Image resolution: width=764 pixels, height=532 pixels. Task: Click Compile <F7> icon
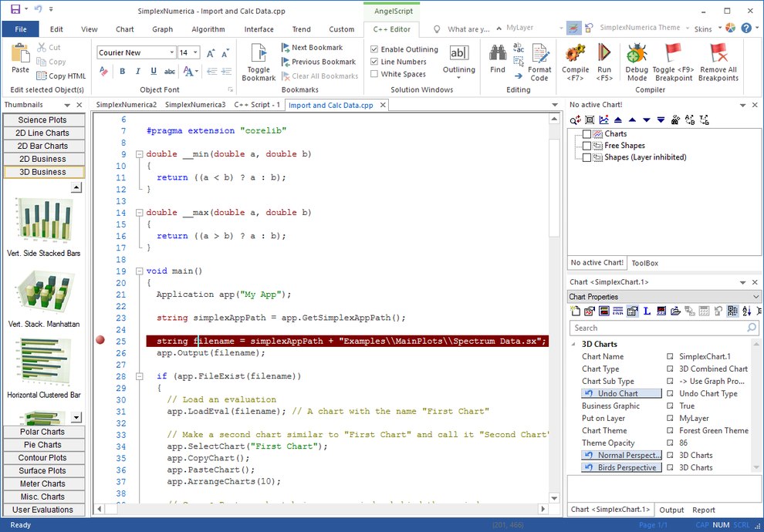pyautogui.click(x=576, y=53)
